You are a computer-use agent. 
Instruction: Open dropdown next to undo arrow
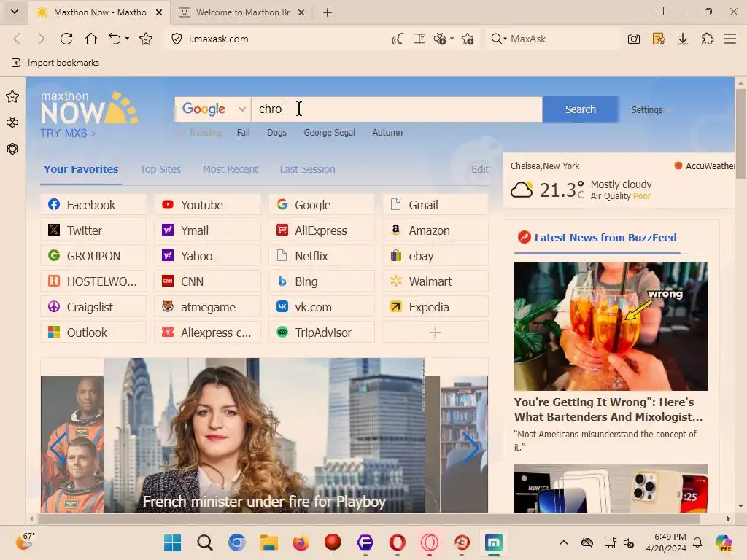tap(127, 39)
